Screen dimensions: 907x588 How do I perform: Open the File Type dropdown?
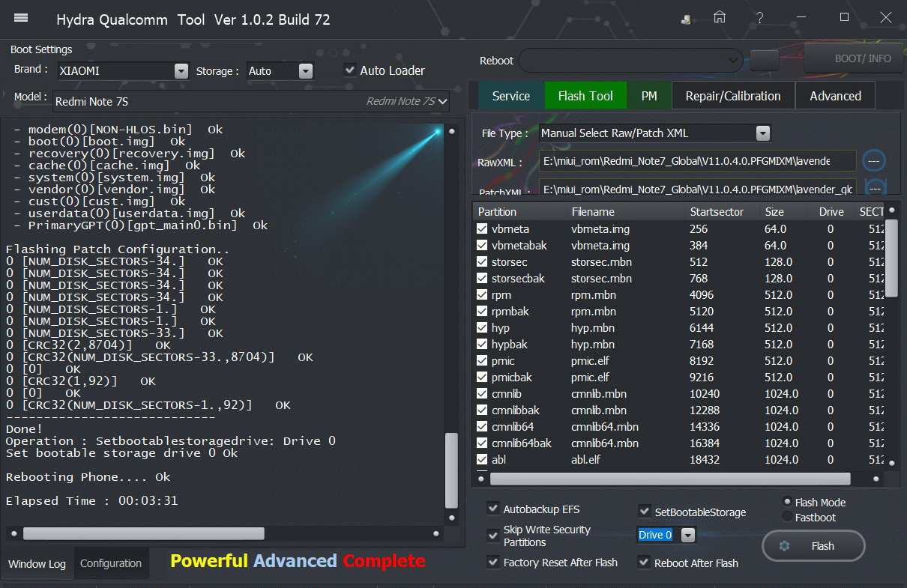point(762,133)
